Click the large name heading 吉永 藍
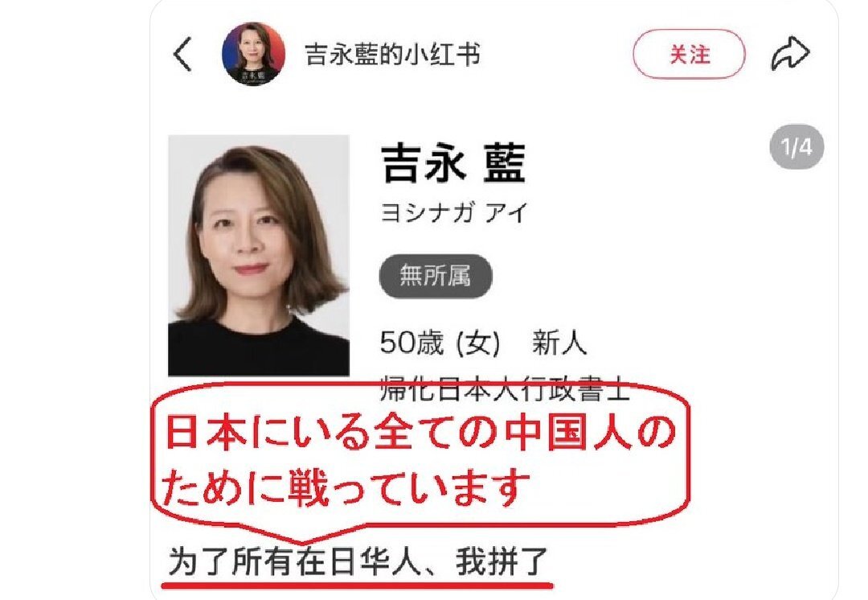 [x=453, y=163]
